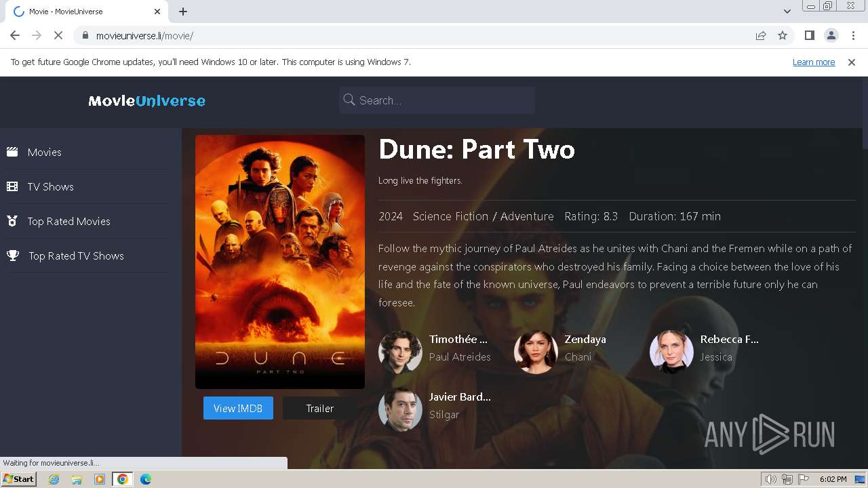Click the address bar URL
868x488 pixels.
144,36
